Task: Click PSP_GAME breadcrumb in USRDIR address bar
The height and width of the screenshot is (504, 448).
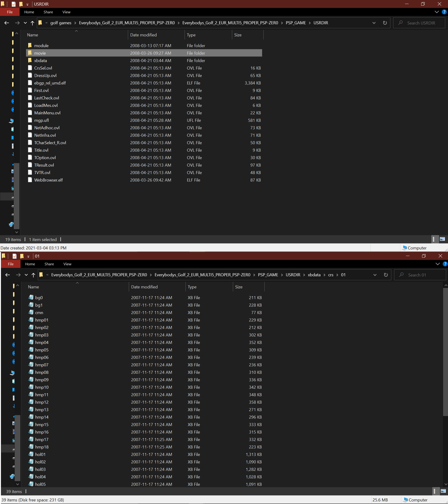Action: coord(296,23)
